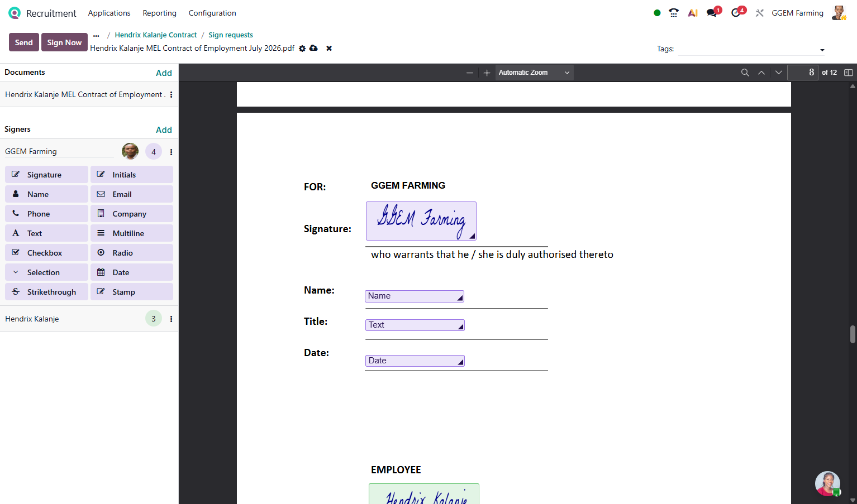
Task: Open the Configuration menu
Action: 212,13
